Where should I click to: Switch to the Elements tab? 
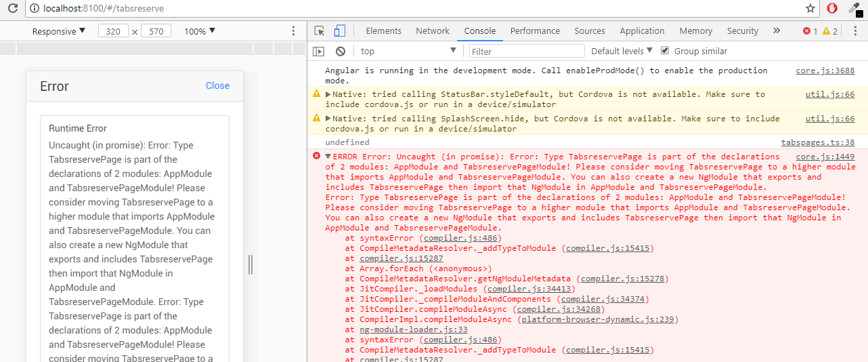[383, 31]
